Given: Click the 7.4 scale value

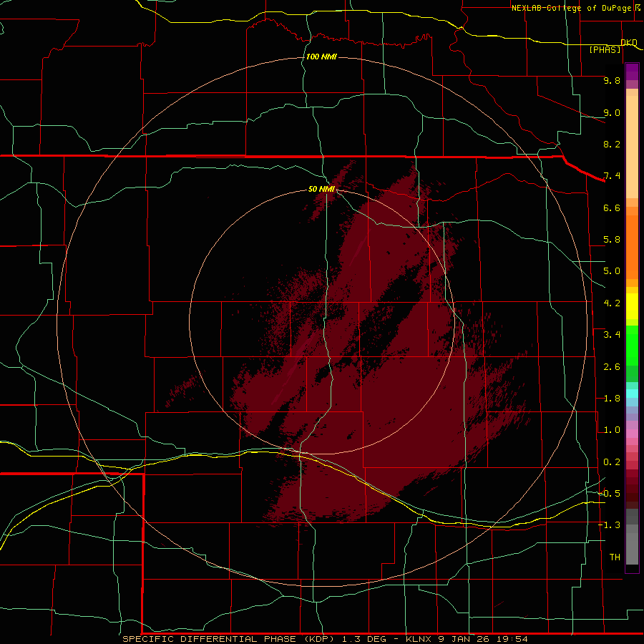Looking at the screenshot, I should pos(612,176).
